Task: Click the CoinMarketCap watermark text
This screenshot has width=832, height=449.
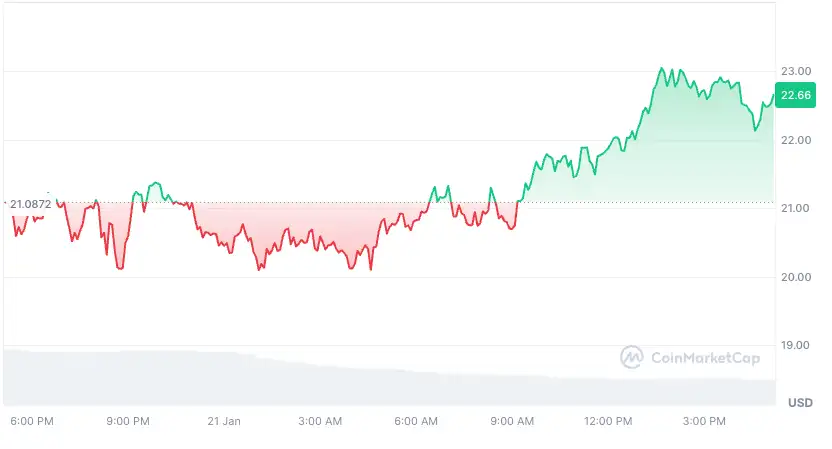Action: [x=704, y=357]
